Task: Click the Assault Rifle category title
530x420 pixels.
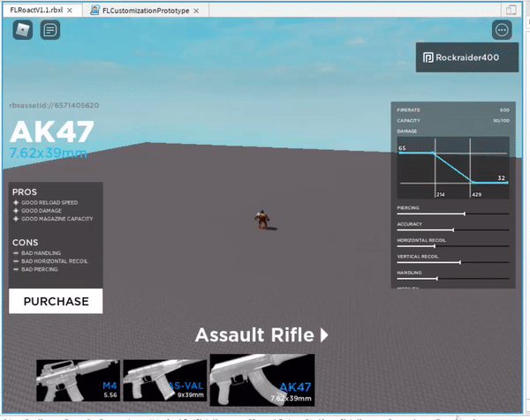Action: [x=254, y=335]
